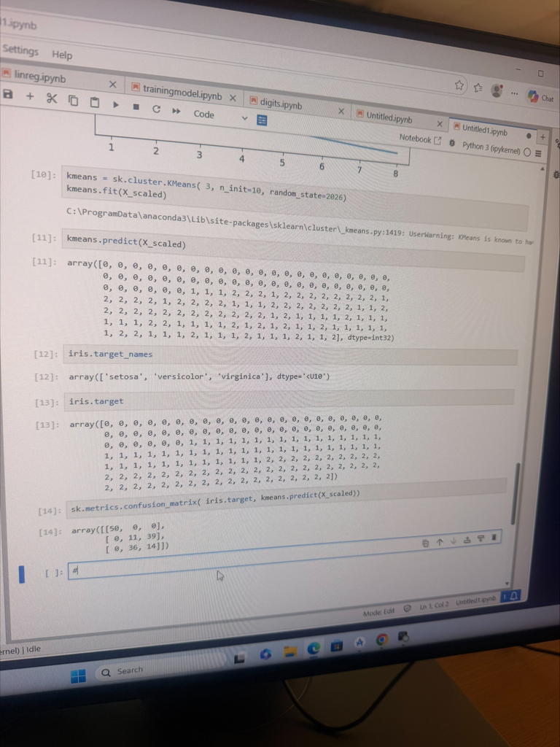Click the notebook trust shield icon

click(x=407, y=608)
